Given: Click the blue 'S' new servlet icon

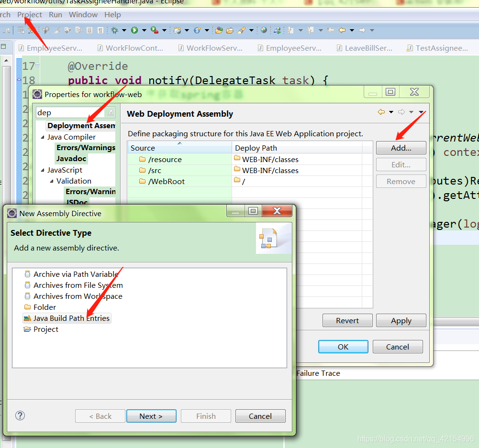Looking at the screenshot, I should (x=197, y=30).
